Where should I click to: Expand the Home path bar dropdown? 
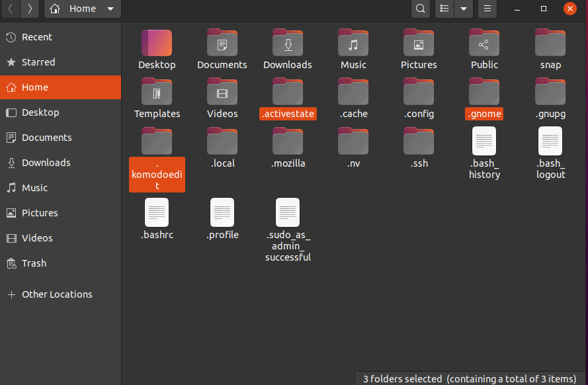110,9
